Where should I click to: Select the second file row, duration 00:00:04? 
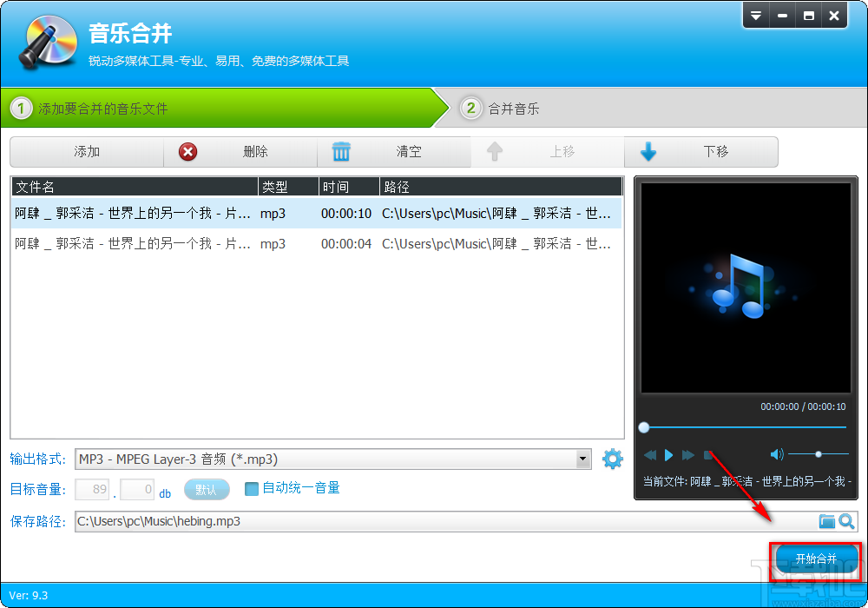point(317,244)
